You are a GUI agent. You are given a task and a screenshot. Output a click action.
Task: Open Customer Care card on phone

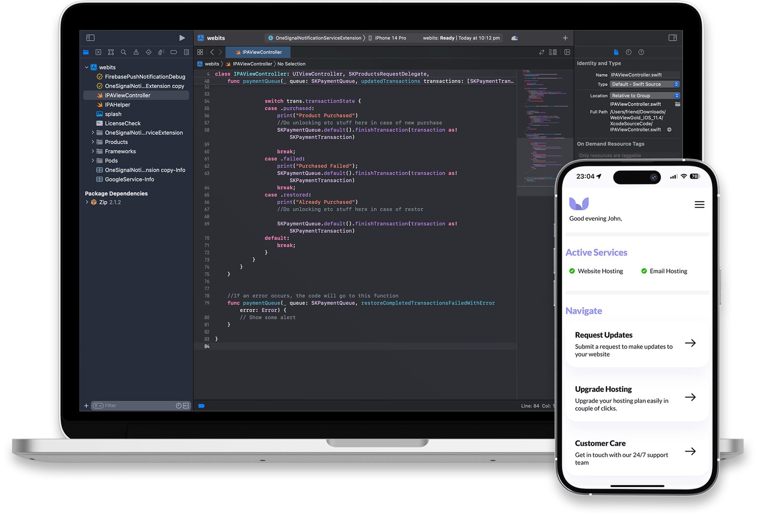click(637, 453)
